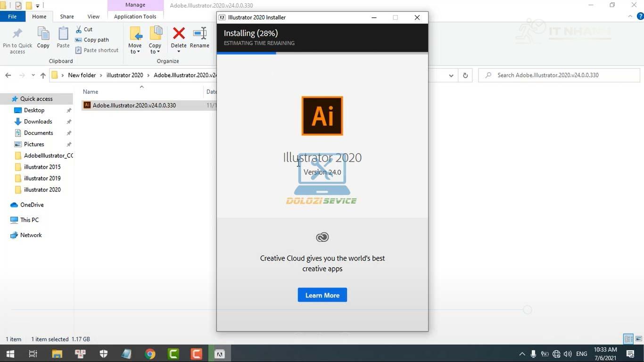The height and width of the screenshot is (362, 644).
Task: Open the Adobe Illustrator installer from the taskbar
Action: [x=219, y=354]
